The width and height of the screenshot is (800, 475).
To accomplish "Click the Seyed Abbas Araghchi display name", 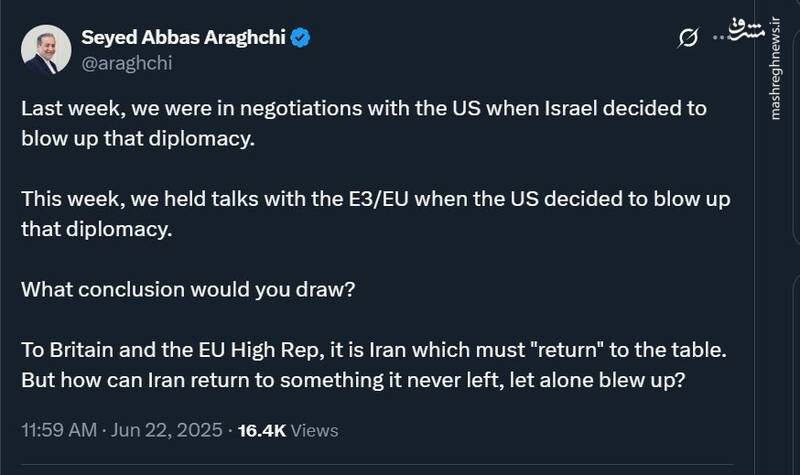I will point(182,38).
